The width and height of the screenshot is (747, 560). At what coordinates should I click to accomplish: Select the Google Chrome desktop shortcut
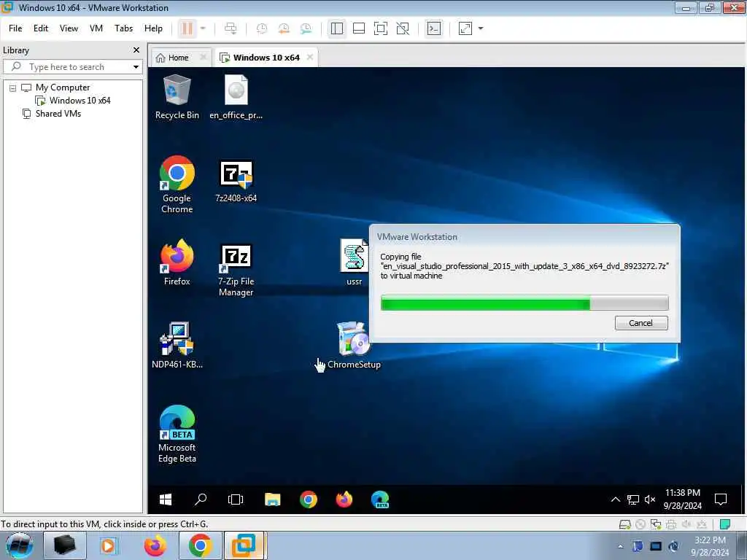(x=177, y=184)
